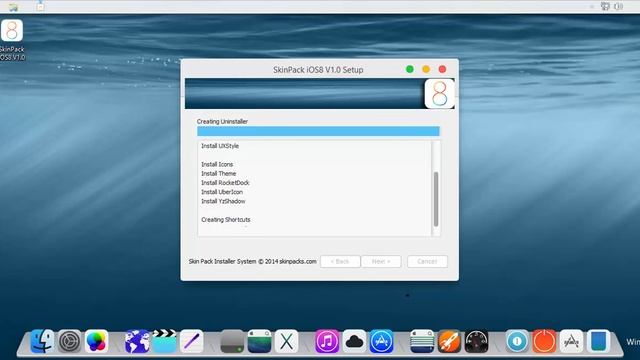
Task: Open the blue circular info icon
Action: point(517,341)
